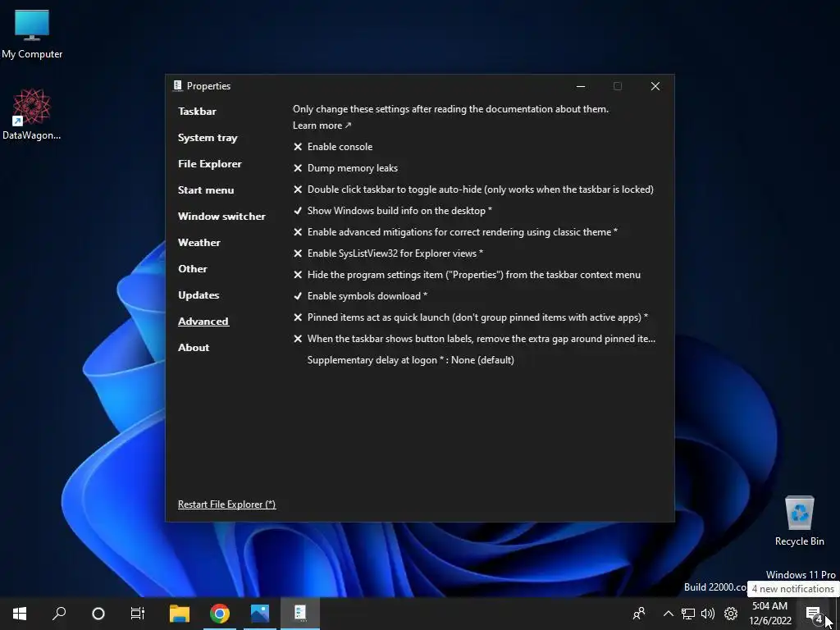Switch to the File Explorer section
The height and width of the screenshot is (630, 840).
(209, 164)
